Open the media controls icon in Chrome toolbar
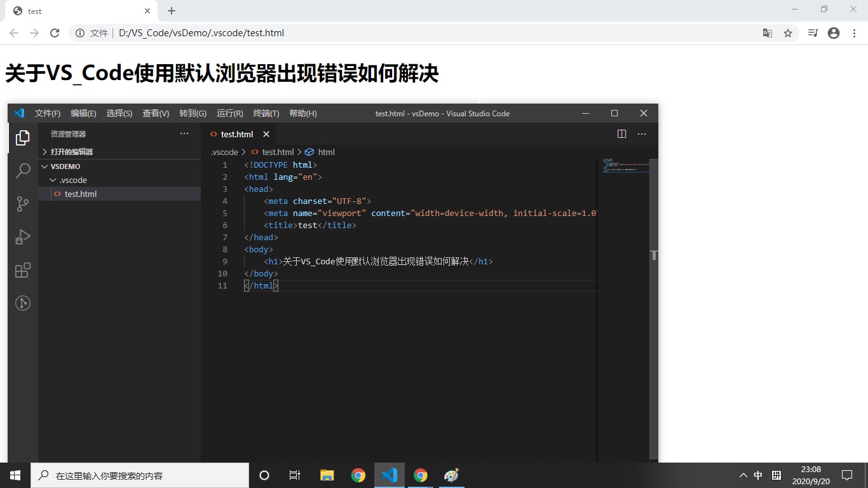Screen dimensions: 868x488 (x=812, y=32)
